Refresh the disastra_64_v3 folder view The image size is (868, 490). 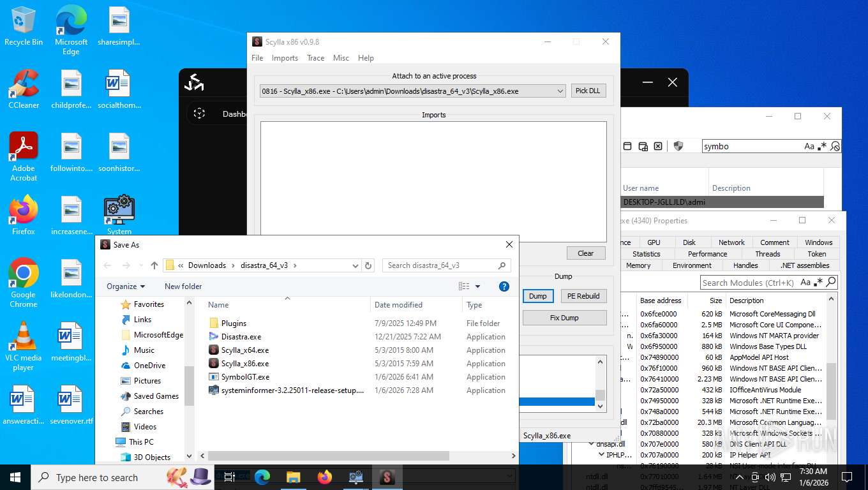click(x=368, y=265)
